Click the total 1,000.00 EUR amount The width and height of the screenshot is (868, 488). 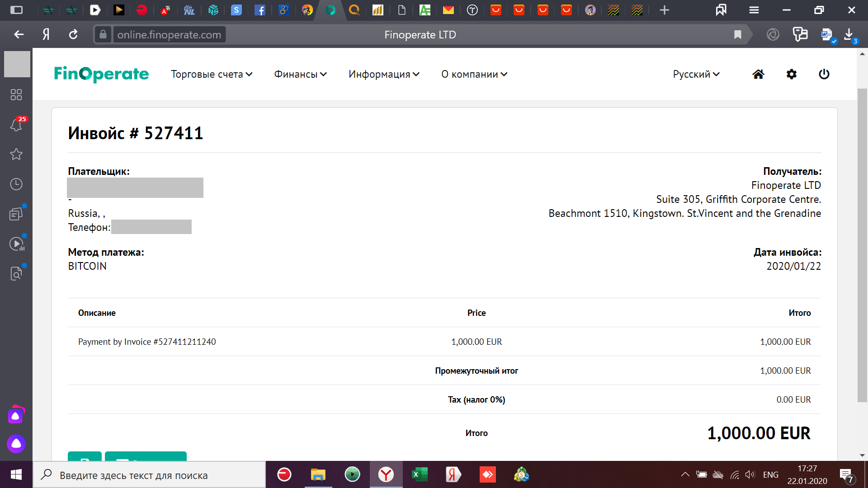pyautogui.click(x=759, y=433)
